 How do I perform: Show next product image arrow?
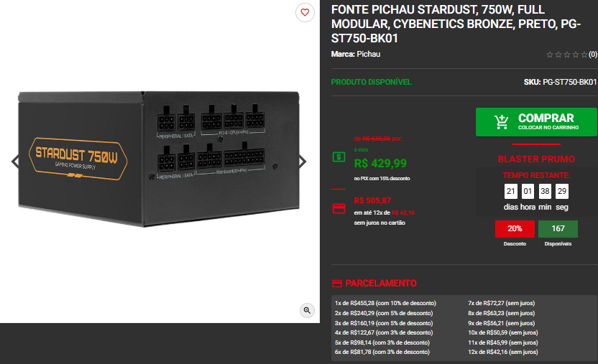[x=303, y=162]
